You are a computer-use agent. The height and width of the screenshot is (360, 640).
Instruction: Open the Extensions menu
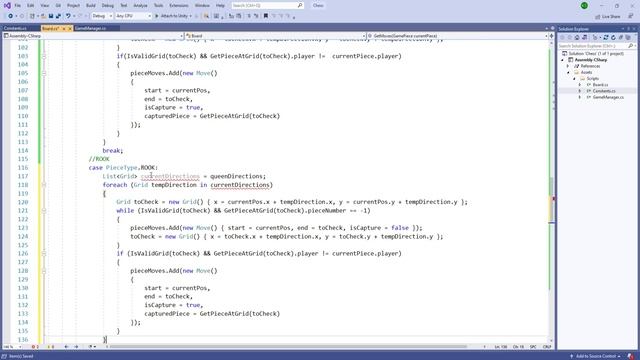(179, 6)
